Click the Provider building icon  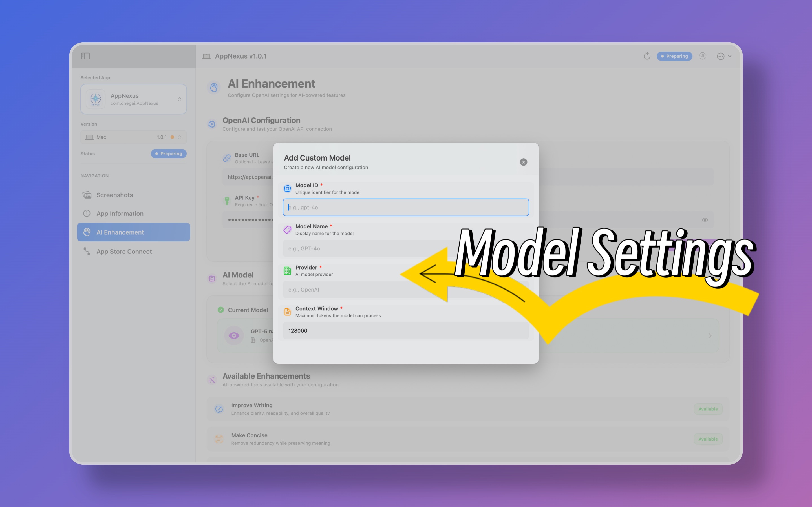(x=288, y=271)
